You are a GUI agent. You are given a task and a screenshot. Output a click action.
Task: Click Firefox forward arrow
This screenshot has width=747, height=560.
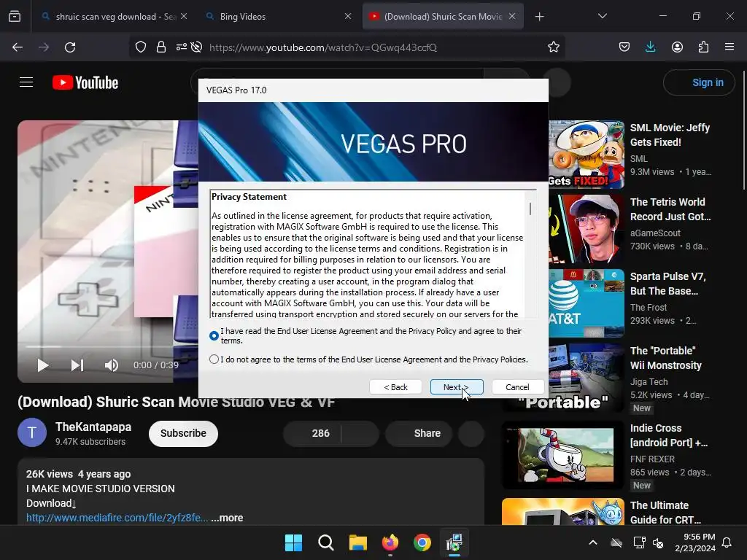point(44,47)
